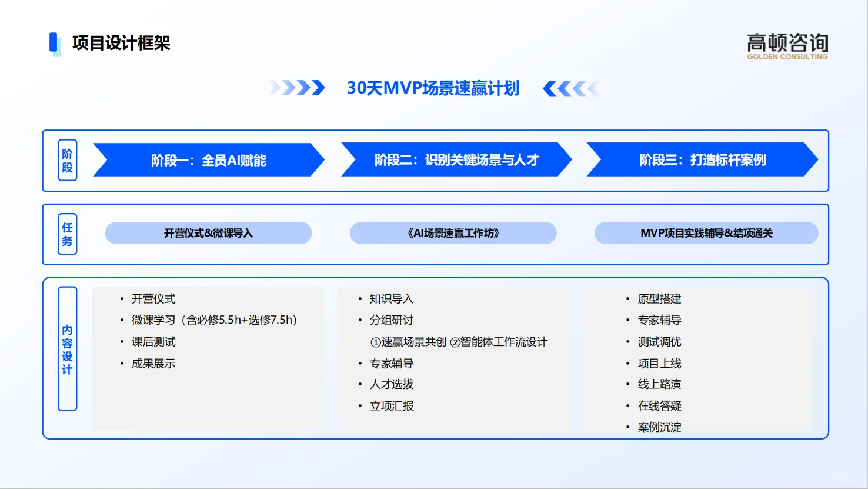Expand the 任务 side label panel

point(66,234)
